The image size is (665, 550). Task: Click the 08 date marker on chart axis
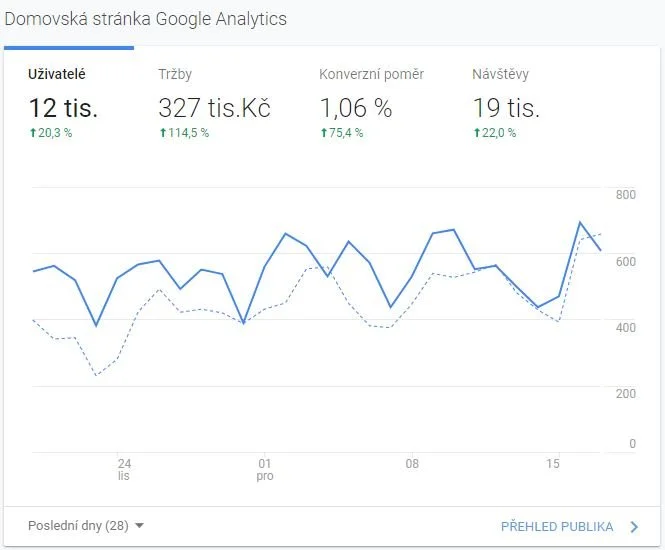pos(412,463)
